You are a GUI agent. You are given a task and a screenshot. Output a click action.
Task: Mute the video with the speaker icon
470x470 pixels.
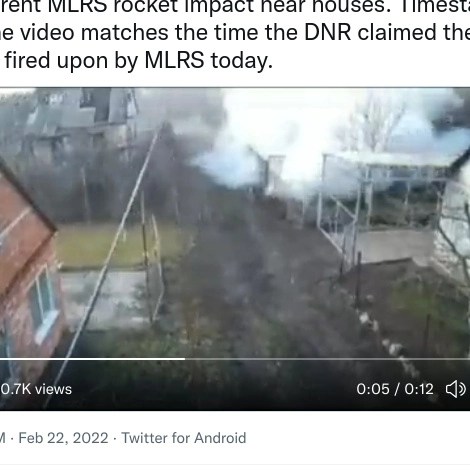click(x=455, y=389)
